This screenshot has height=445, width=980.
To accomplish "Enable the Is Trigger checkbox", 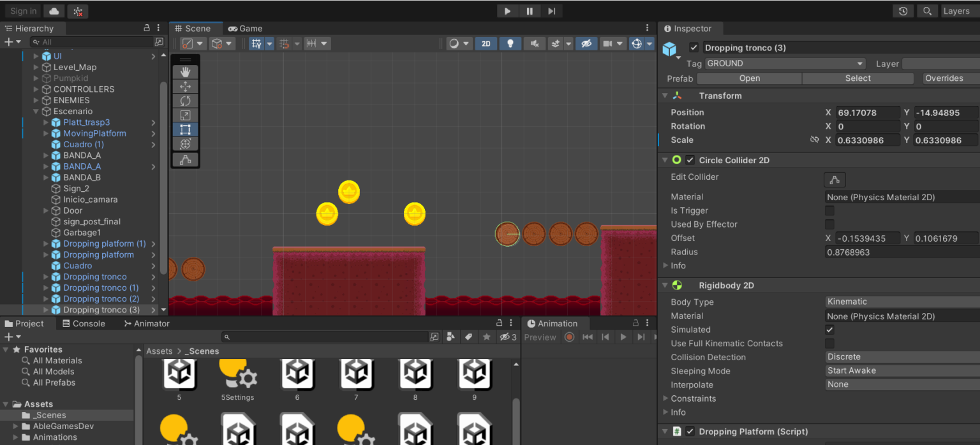I will [829, 210].
